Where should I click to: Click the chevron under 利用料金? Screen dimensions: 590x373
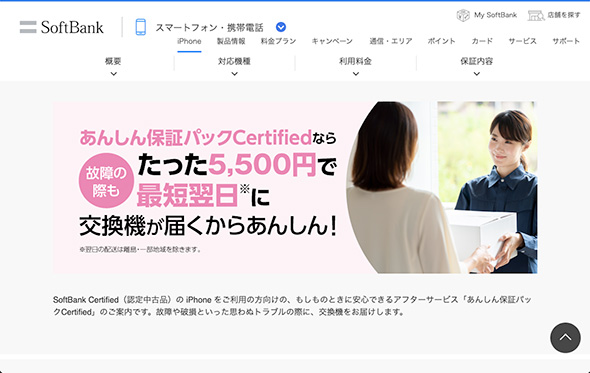click(356, 74)
